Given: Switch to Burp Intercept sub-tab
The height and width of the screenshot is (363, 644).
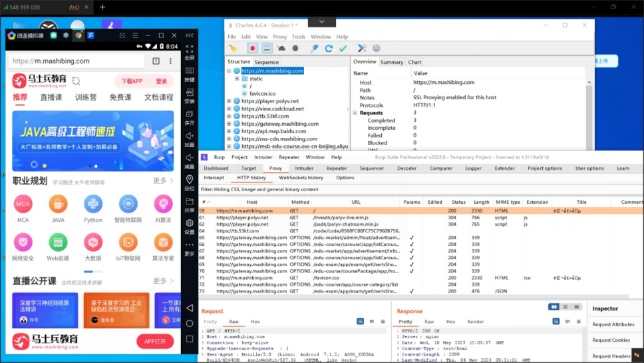Looking at the screenshot, I should (x=214, y=178).
